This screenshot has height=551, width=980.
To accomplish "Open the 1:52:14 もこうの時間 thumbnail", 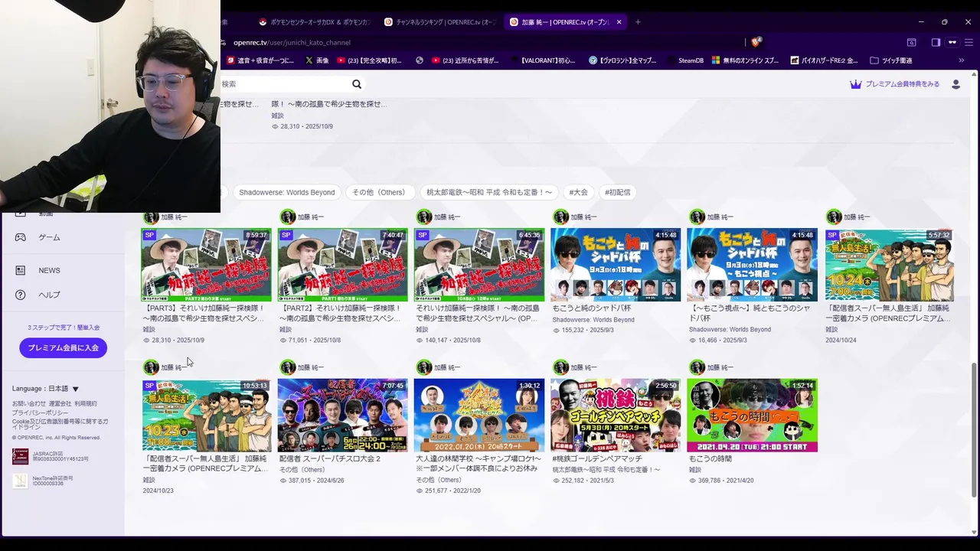I will (752, 415).
